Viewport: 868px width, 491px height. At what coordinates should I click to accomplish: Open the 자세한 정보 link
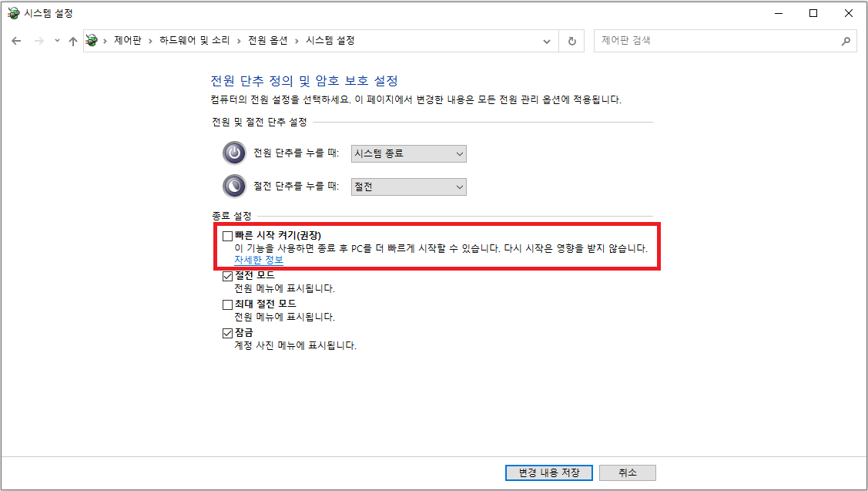pos(259,260)
